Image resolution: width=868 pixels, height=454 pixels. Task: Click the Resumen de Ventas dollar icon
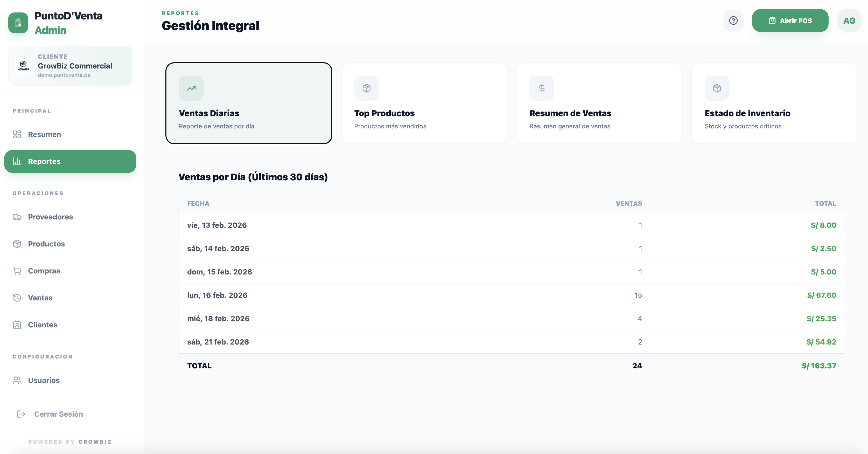tap(542, 88)
